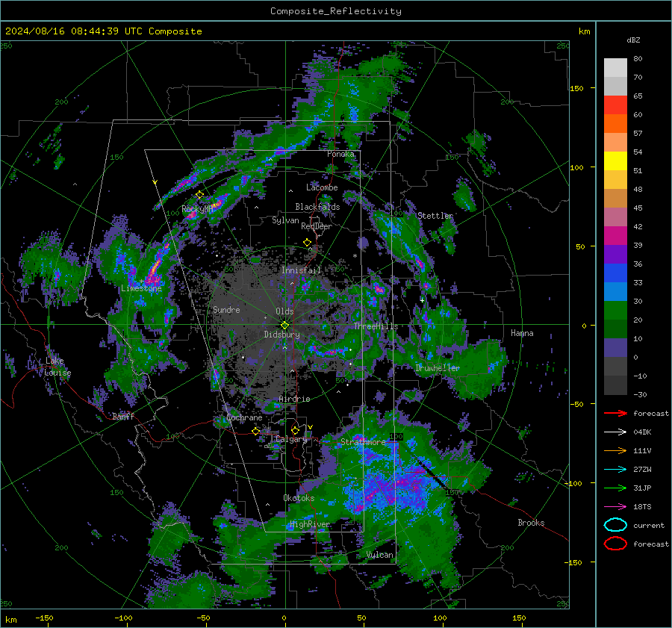The height and width of the screenshot is (628, 672).
Task: Click the Vulcan label
Action: tap(380, 555)
